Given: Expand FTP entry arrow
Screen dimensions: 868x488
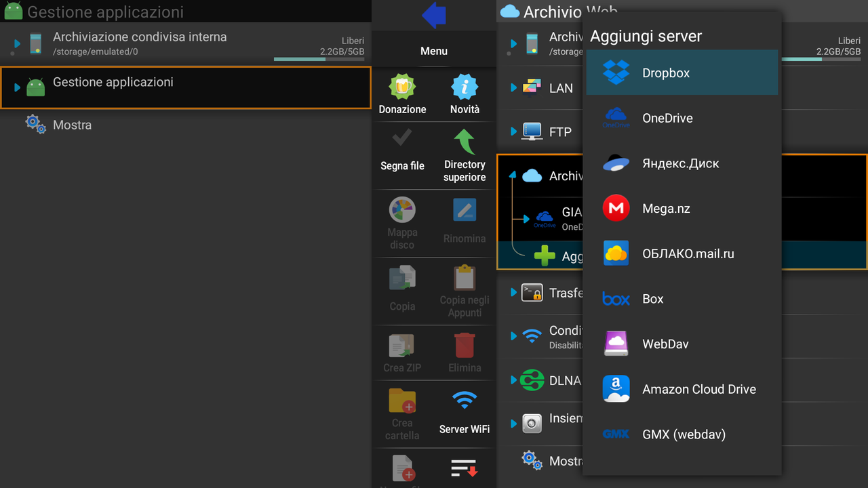Looking at the screenshot, I should pos(513,131).
